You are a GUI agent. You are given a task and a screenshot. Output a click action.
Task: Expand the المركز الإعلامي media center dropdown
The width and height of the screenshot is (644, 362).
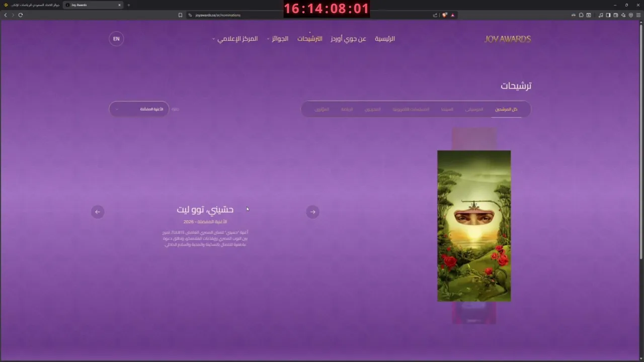point(235,39)
